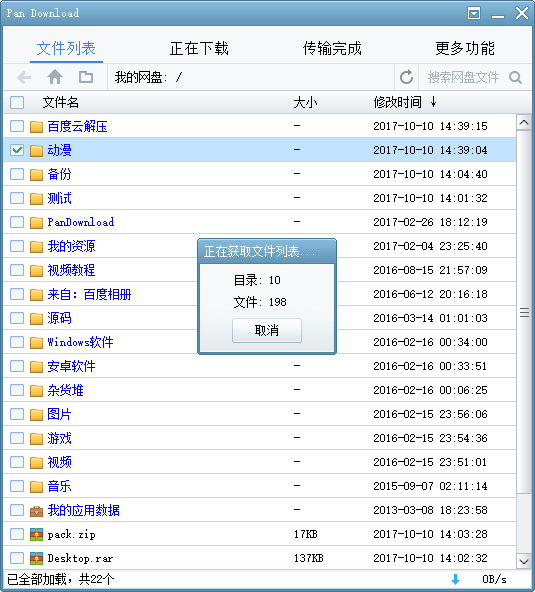
Task: Focus the 搜索网盘文件 search field
Action: pos(463,77)
